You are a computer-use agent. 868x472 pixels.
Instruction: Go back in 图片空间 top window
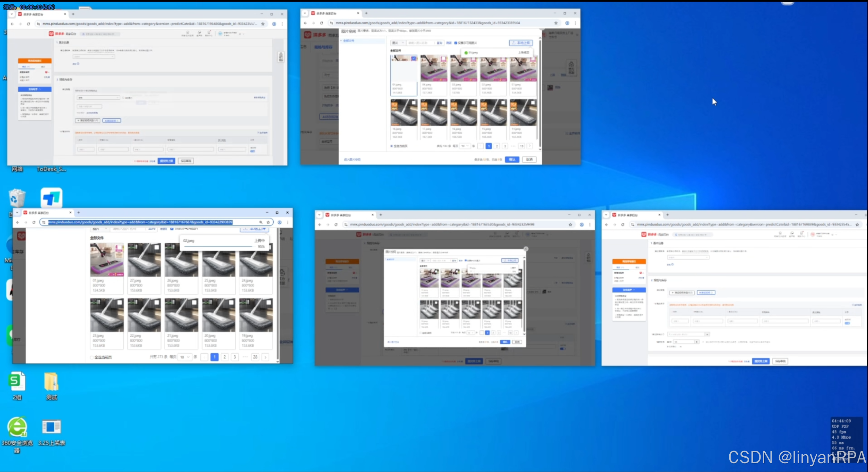305,23
